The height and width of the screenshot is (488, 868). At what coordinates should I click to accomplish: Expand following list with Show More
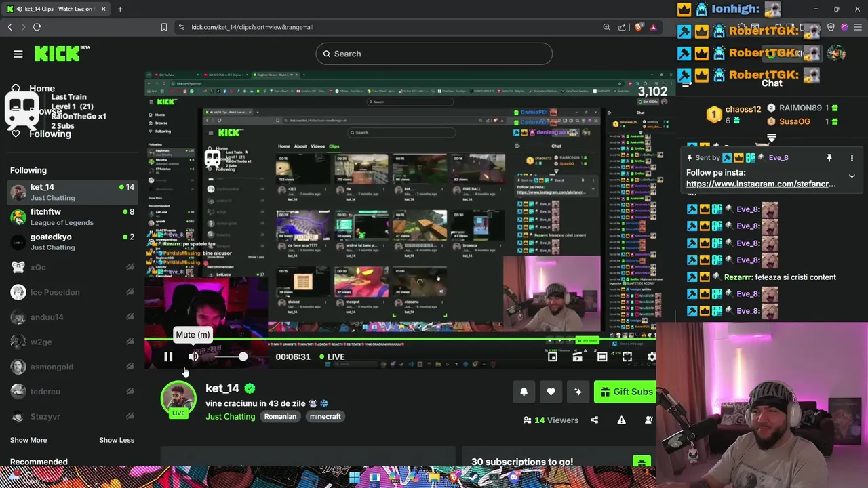coord(28,440)
